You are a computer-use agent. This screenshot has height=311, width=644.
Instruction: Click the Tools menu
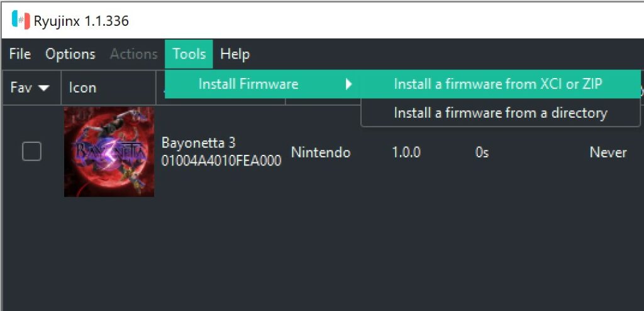tap(189, 54)
